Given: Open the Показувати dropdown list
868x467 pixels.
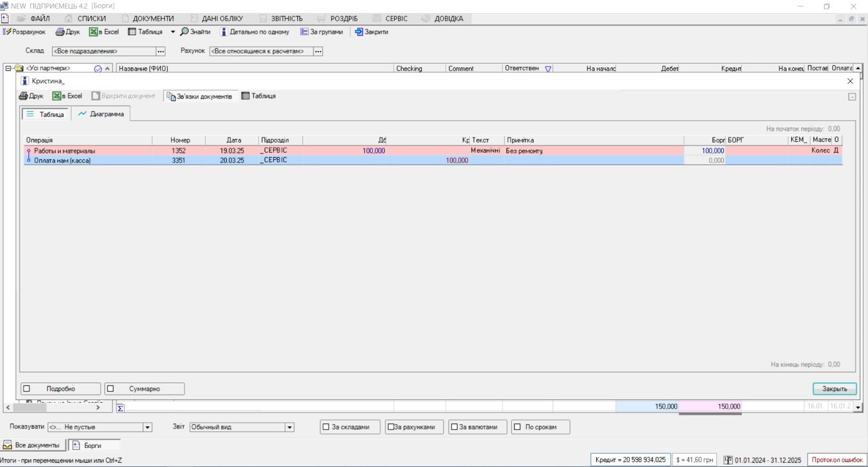Looking at the screenshot, I should pos(147,427).
